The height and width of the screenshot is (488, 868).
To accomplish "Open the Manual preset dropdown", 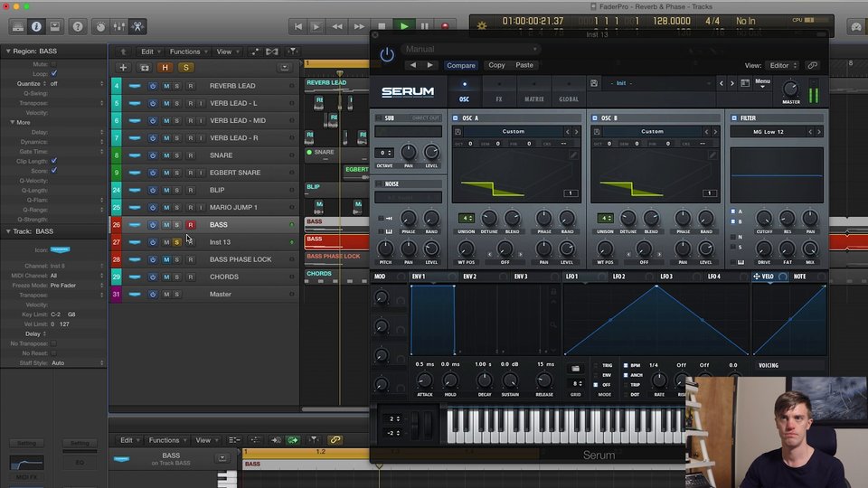I will (x=470, y=49).
